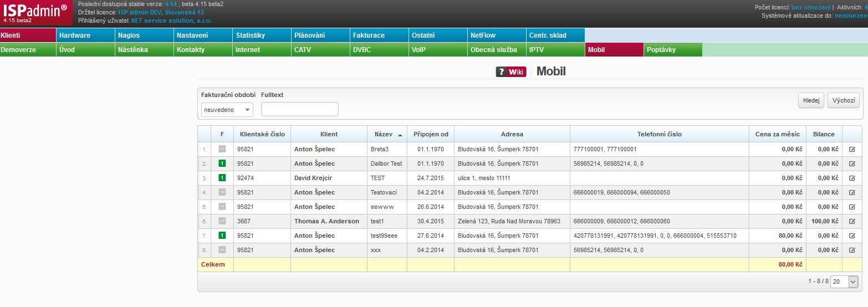
Task: Click into the Fulltext search field
Action: 299,110
